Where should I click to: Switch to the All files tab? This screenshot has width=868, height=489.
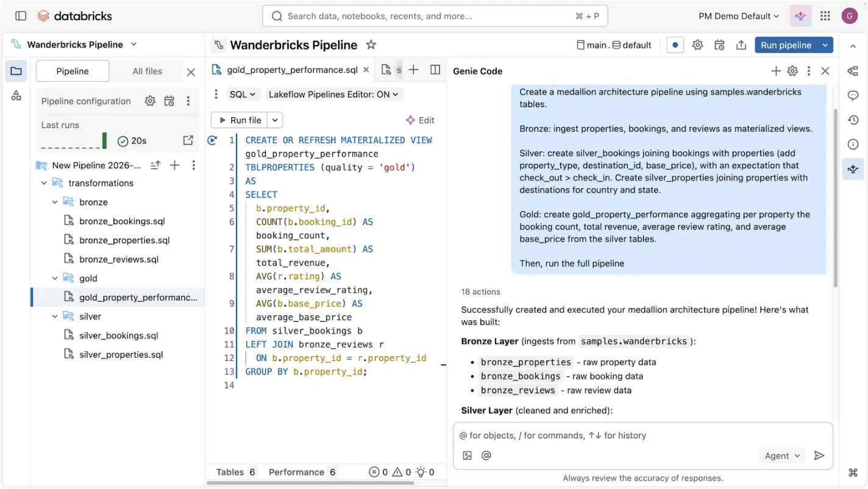tap(146, 71)
